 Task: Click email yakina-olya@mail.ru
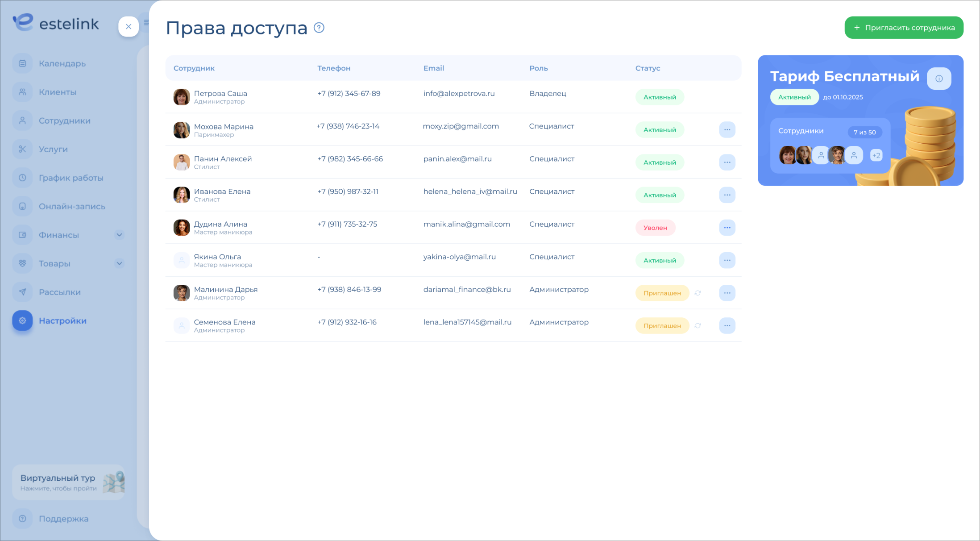pyautogui.click(x=460, y=257)
